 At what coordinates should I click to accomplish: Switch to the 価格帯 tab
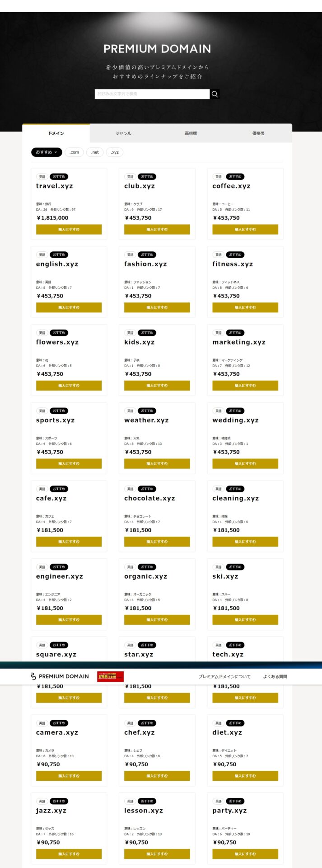(258, 133)
